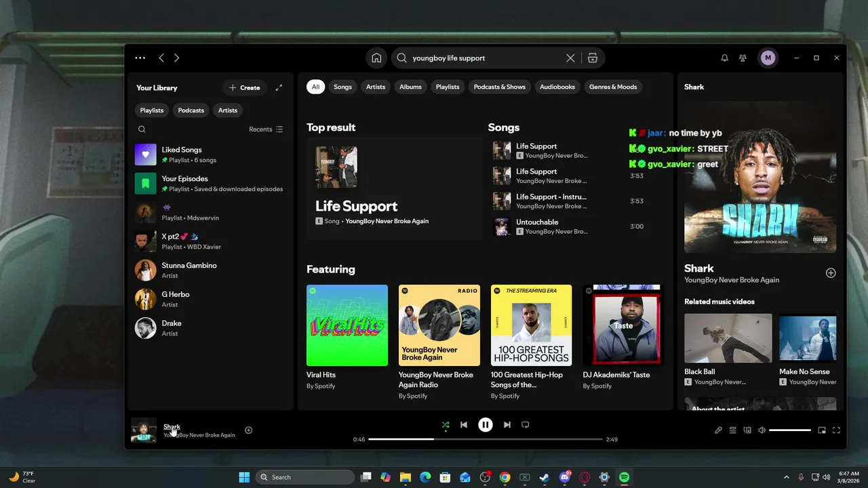868x488 pixels.
Task: Open Steam from the Windows taskbar
Action: pos(545,477)
